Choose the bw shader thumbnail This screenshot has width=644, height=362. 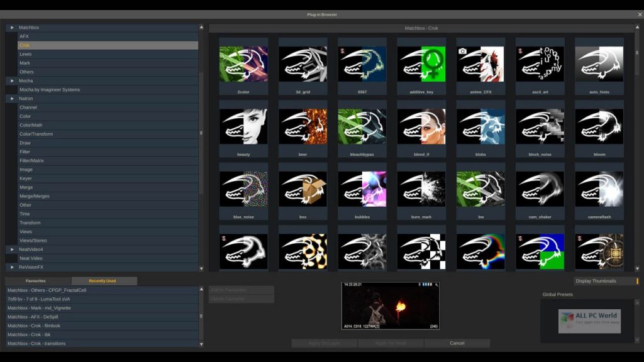click(x=480, y=189)
